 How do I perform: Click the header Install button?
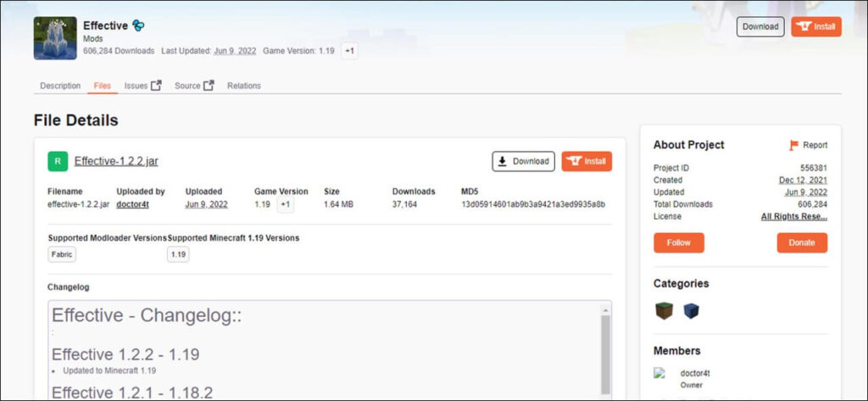(x=816, y=26)
